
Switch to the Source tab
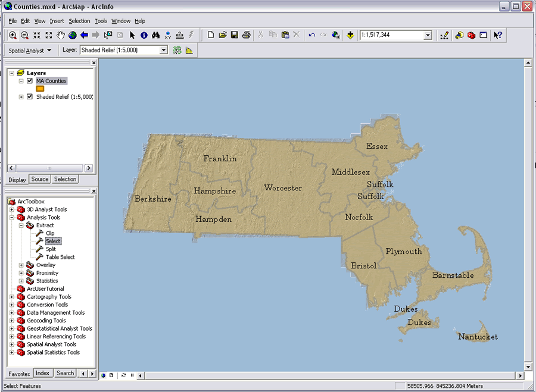point(40,179)
